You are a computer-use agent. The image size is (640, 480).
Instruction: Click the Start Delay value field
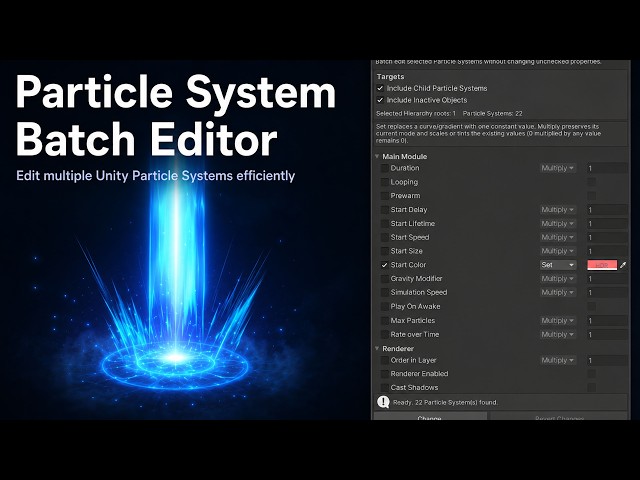tap(607, 210)
